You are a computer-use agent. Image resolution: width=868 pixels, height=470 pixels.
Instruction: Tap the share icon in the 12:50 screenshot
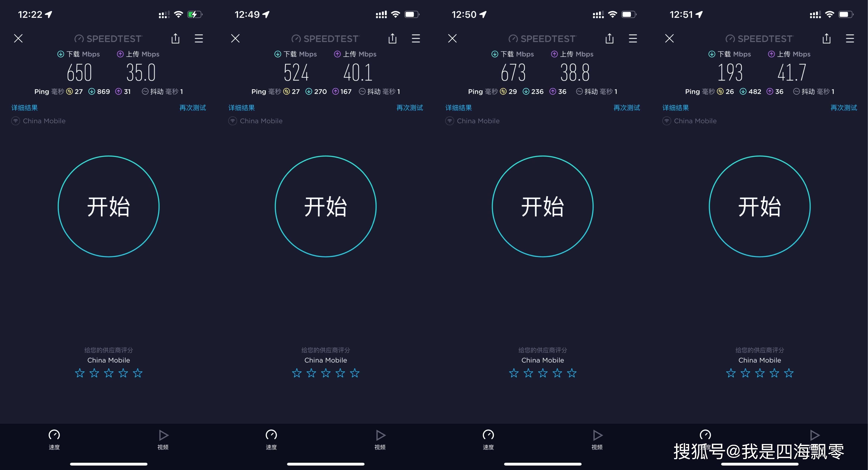tap(609, 38)
